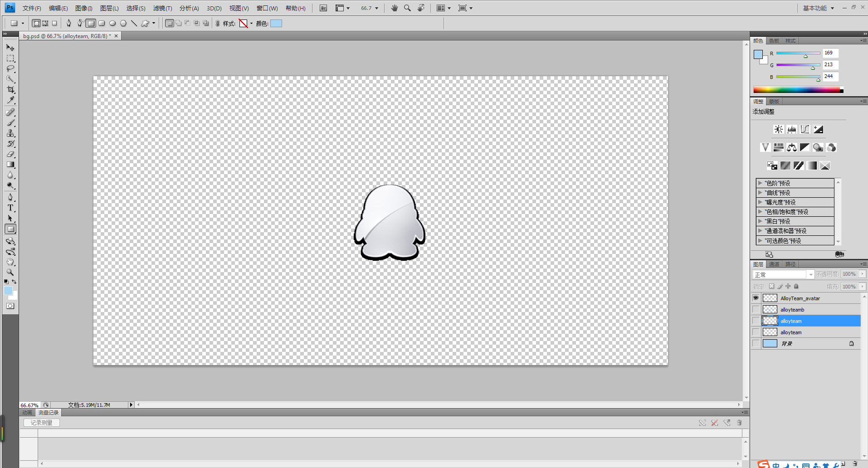Show the alloyteamb layer
Viewport: 868px width, 468px height.
(x=756, y=310)
